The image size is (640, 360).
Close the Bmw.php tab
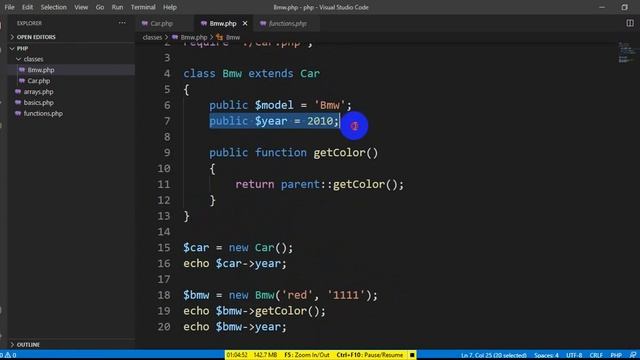tap(245, 24)
